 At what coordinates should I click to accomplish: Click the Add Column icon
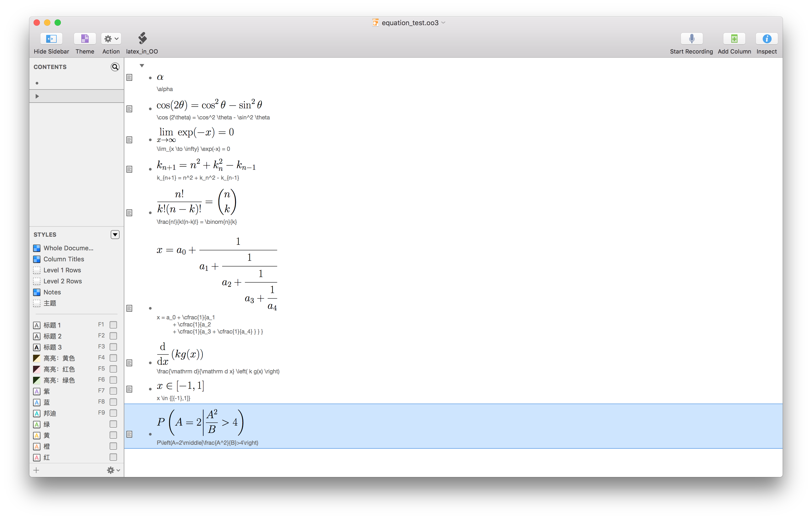[x=734, y=39]
